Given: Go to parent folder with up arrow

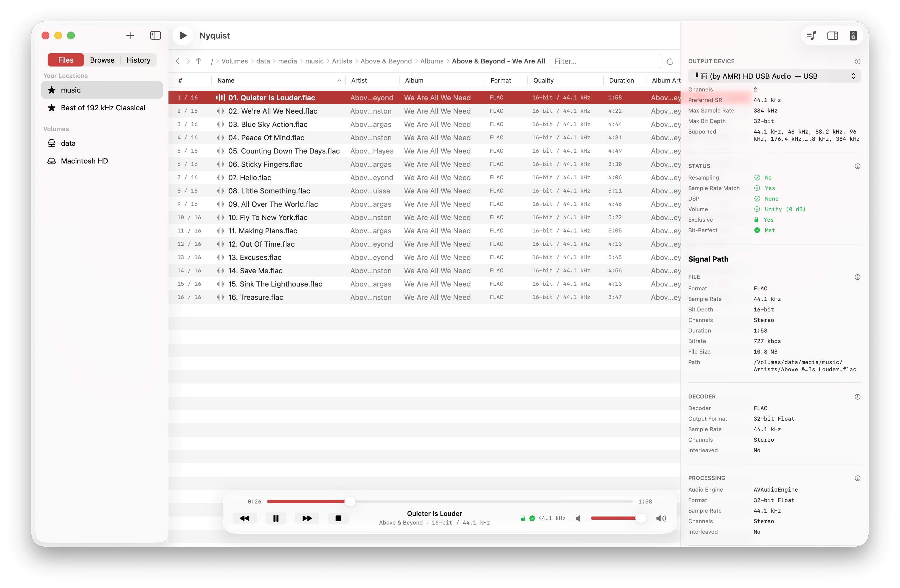Looking at the screenshot, I should [198, 61].
